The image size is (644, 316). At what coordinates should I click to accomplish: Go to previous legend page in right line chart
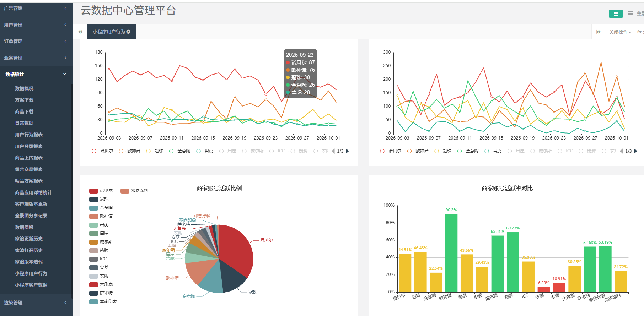(621, 151)
